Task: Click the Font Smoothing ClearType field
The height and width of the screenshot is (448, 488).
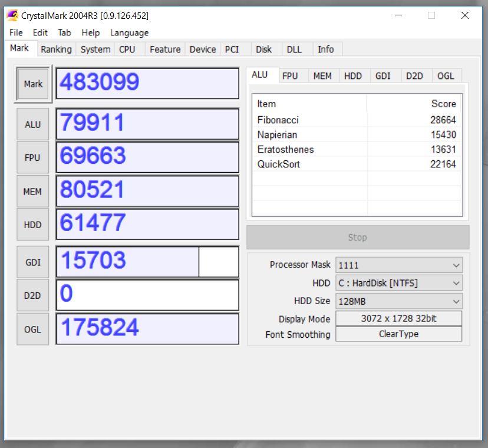Action: point(398,334)
